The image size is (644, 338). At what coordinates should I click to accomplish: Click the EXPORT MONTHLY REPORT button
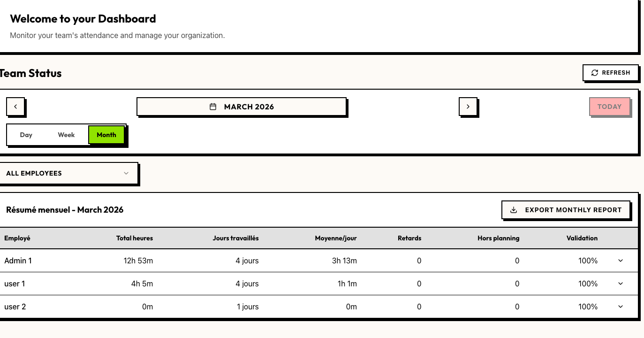click(566, 210)
